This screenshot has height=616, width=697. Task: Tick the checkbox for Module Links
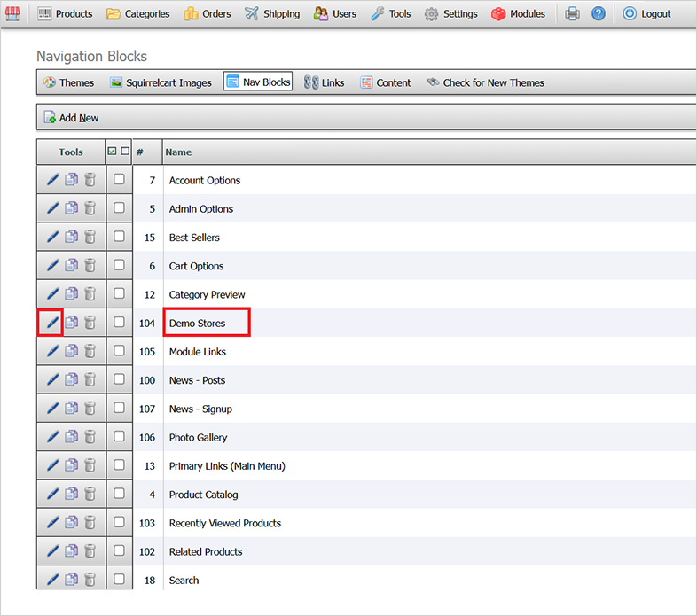point(119,351)
